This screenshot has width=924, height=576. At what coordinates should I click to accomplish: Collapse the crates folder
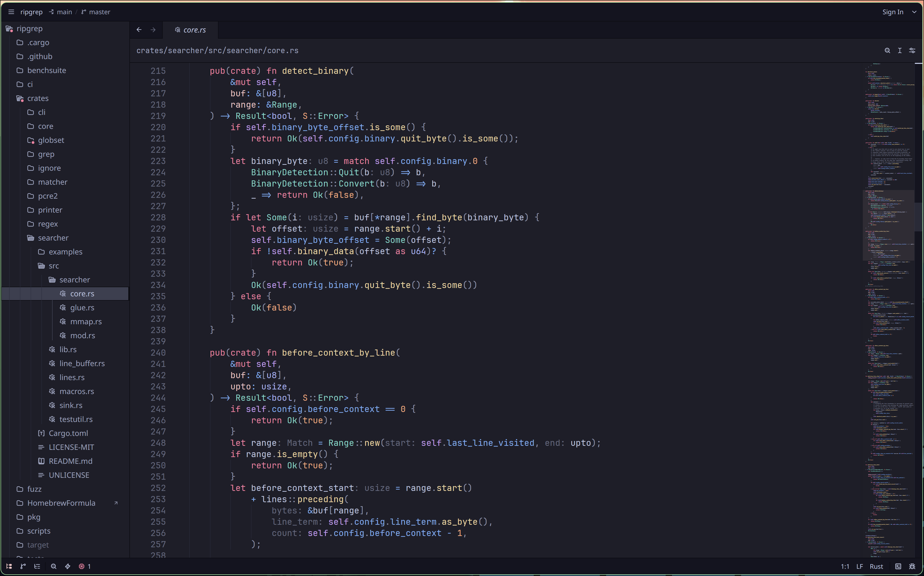66,98
